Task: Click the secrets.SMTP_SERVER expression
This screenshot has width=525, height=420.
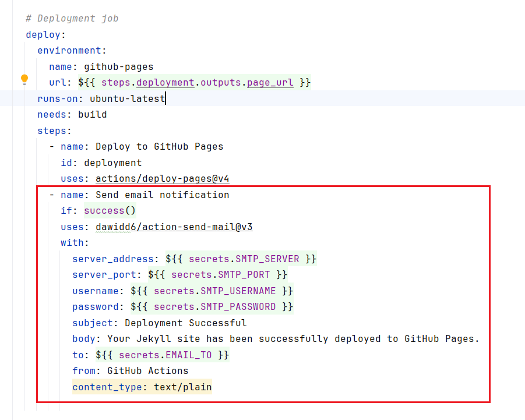Action: coord(241,259)
